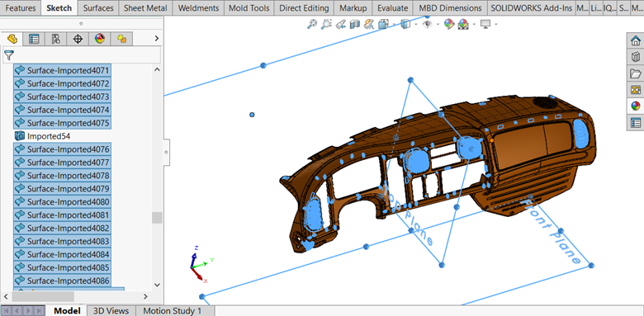Select Surface-Imported4080 in feature tree

pos(62,202)
